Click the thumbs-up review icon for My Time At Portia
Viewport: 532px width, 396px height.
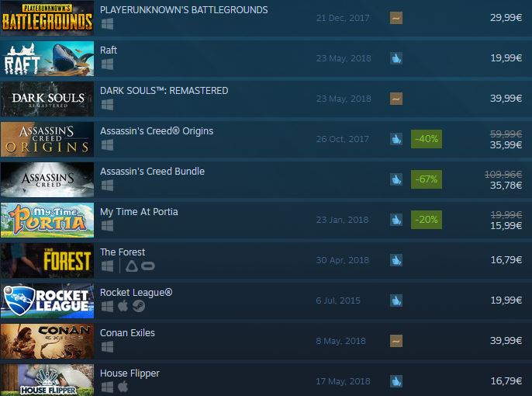tap(396, 220)
